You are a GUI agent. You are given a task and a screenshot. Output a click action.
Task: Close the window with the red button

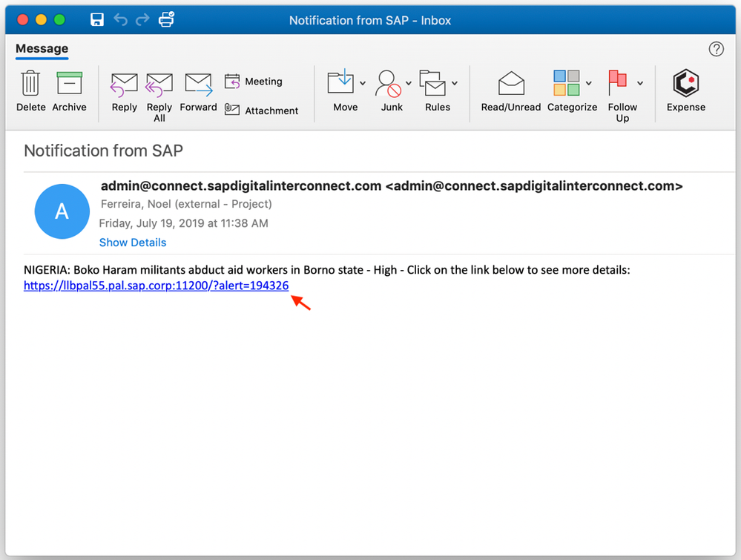pos(22,20)
